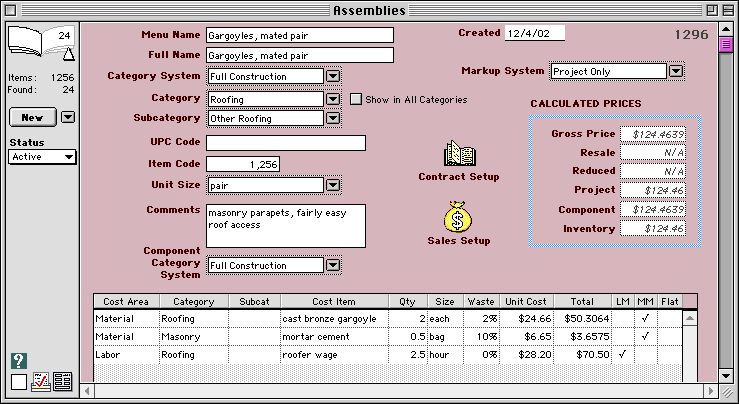Click the blank white square icon
This screenshot has width=739, height=404.
19,381
